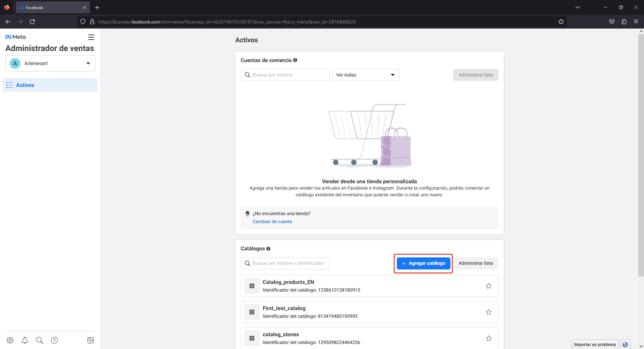Viewport: 644px width, 349px height.
Task: Open the help question mark icon
Action: pyautogui.click(x=54, y=340)
